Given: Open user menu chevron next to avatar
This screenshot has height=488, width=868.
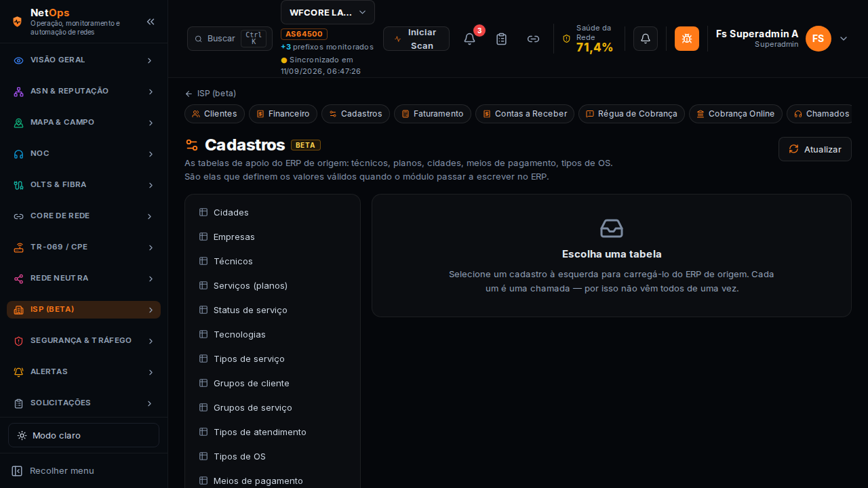Looking at the screenshot, I should click(844, 39).
